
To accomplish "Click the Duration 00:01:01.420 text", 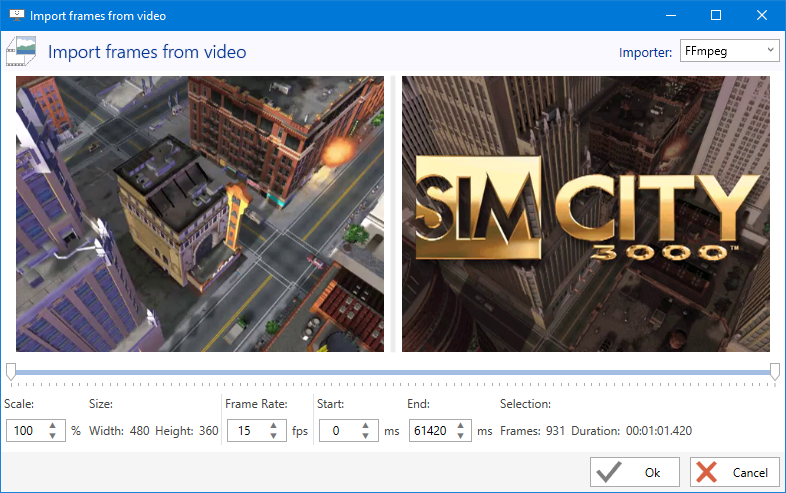I will [632, 431].
